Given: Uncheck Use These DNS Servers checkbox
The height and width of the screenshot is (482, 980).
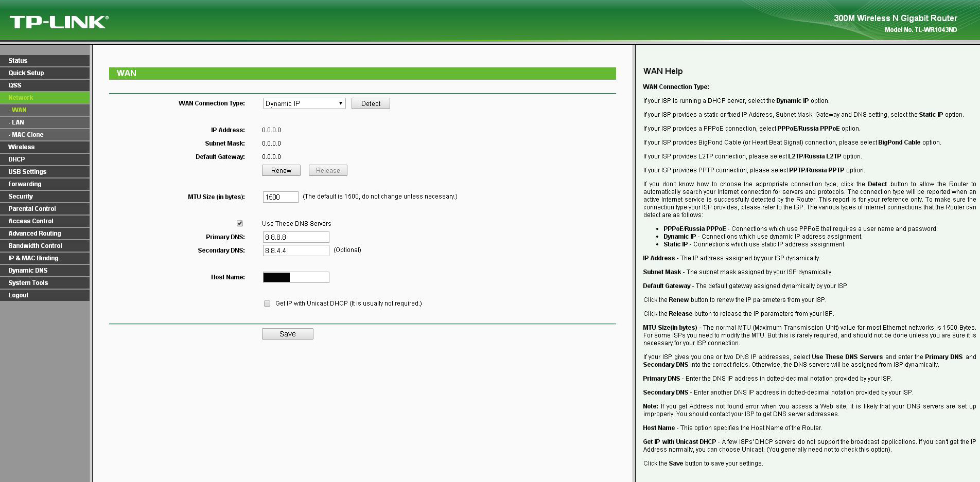Looking at the screenshot, I should 240,223.
